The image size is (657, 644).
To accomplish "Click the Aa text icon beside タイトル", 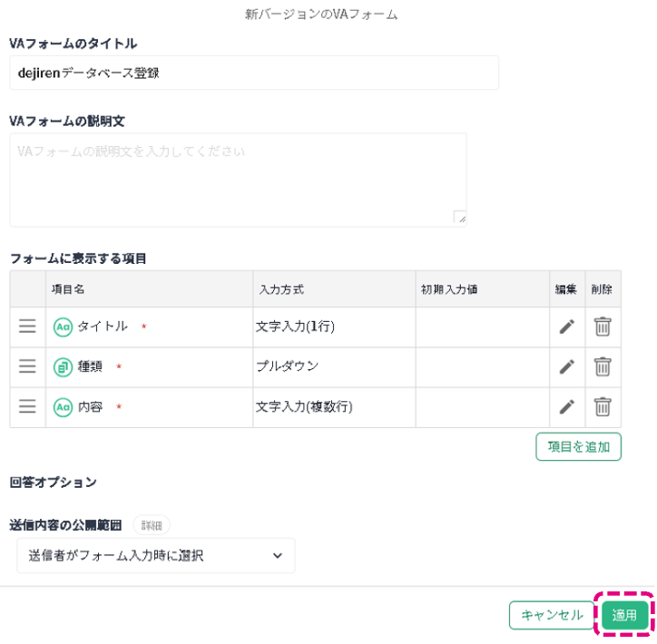I will pyautogui.click(x=63, y=327).
